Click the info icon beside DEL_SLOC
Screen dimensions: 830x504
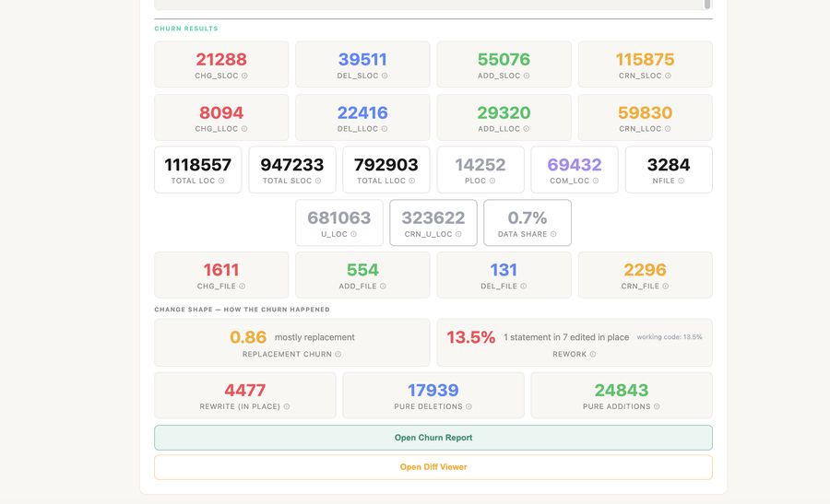tap(385, 76)
